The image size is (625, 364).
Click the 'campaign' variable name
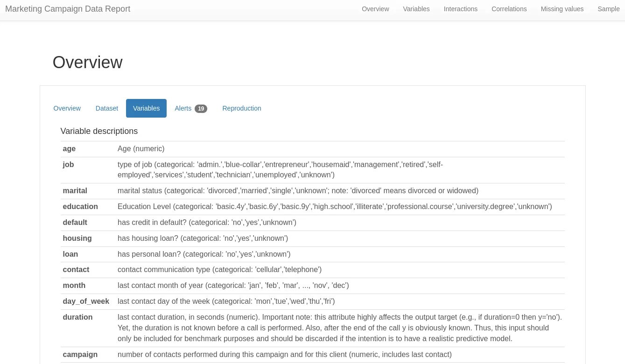pos(80,355)
